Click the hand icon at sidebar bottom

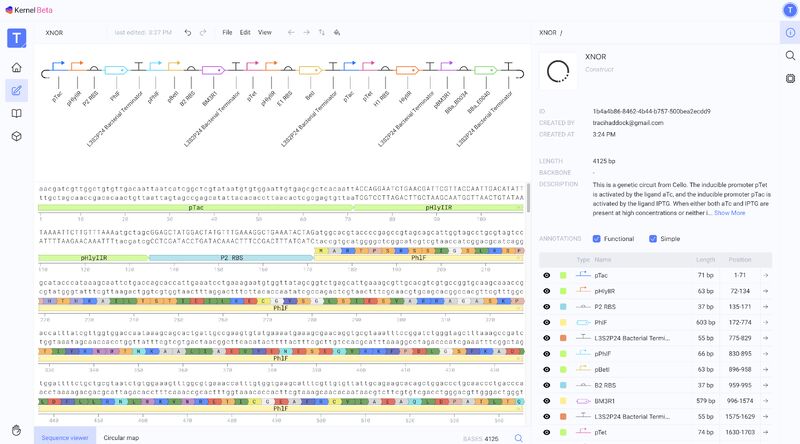16,430
